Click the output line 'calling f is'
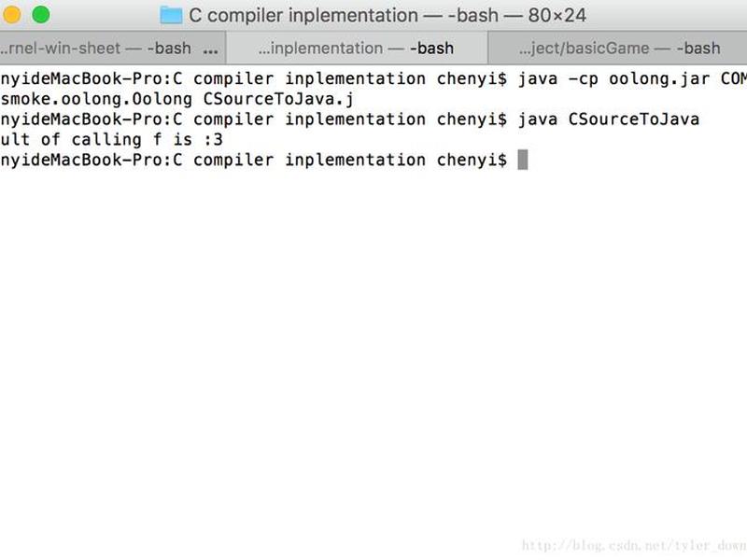Viewport: 747px width, 560px height. 132,139
